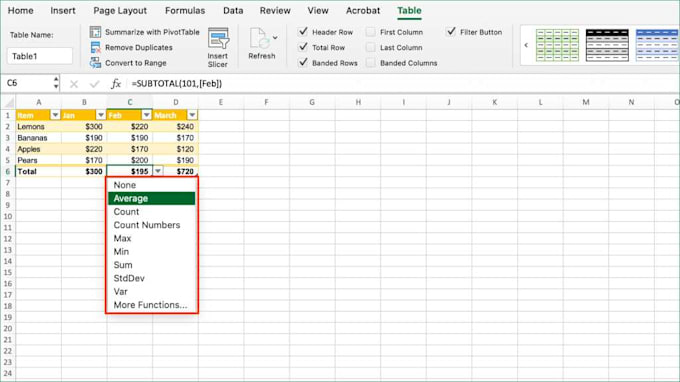
Task: Click the Summarize with PivotTable icon
Action: click(x=95, y=32)
